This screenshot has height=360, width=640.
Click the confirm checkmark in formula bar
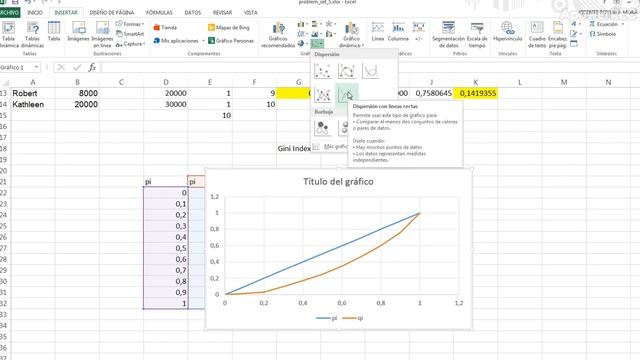(x=77, y=67)
